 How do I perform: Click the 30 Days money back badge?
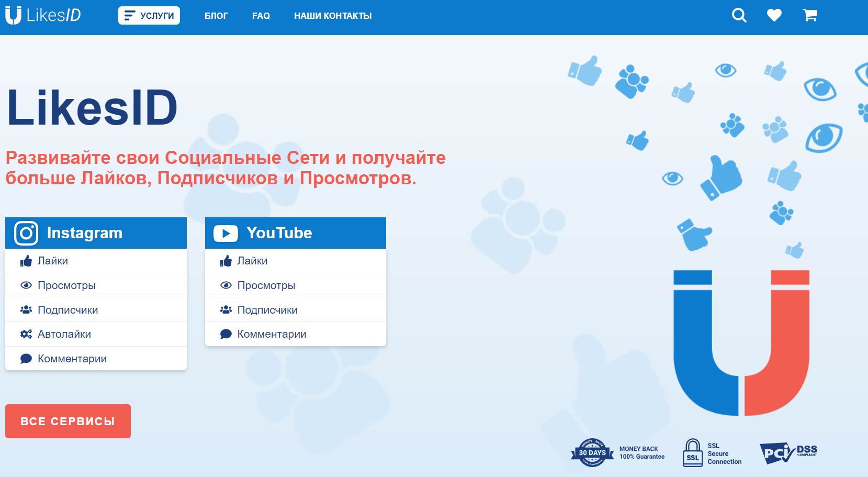(592, 452)
